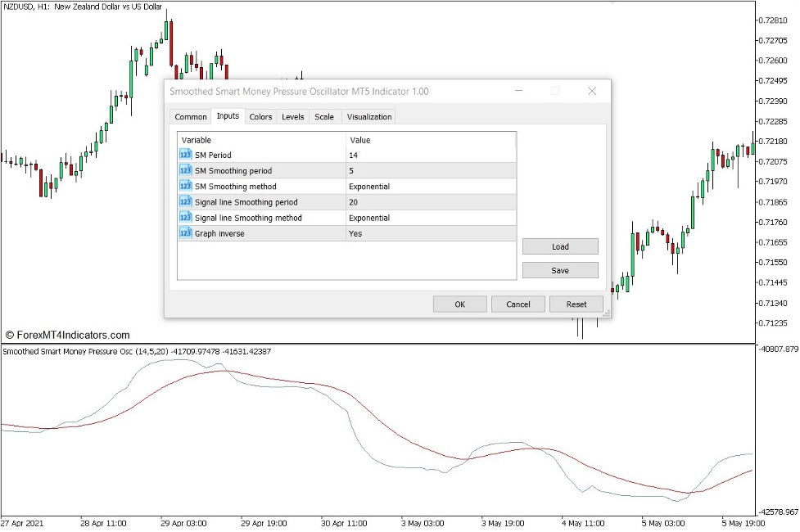
Task: Reset the indicator parameters
Action: 576,303
